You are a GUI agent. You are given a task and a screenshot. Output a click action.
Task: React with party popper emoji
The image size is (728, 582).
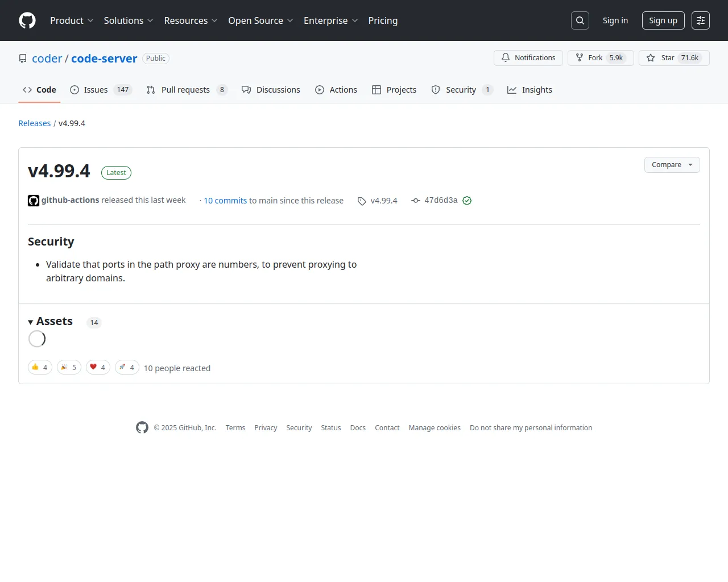69,367
